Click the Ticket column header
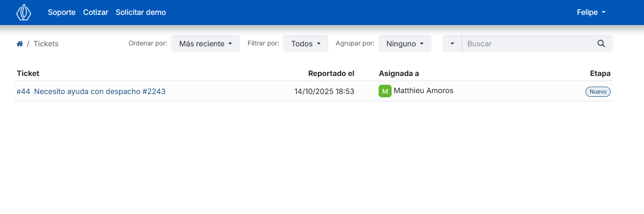Image resolution: width=644 pixels, height=214 pixels. 28,73
